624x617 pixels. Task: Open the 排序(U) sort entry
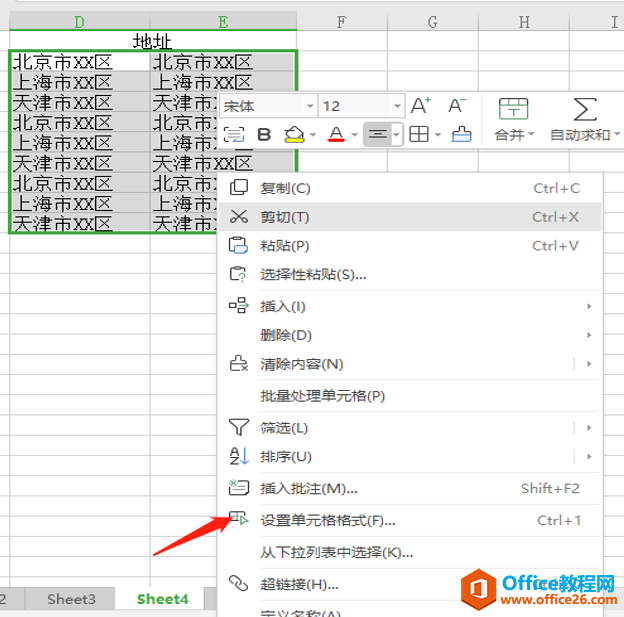[410, 457]
